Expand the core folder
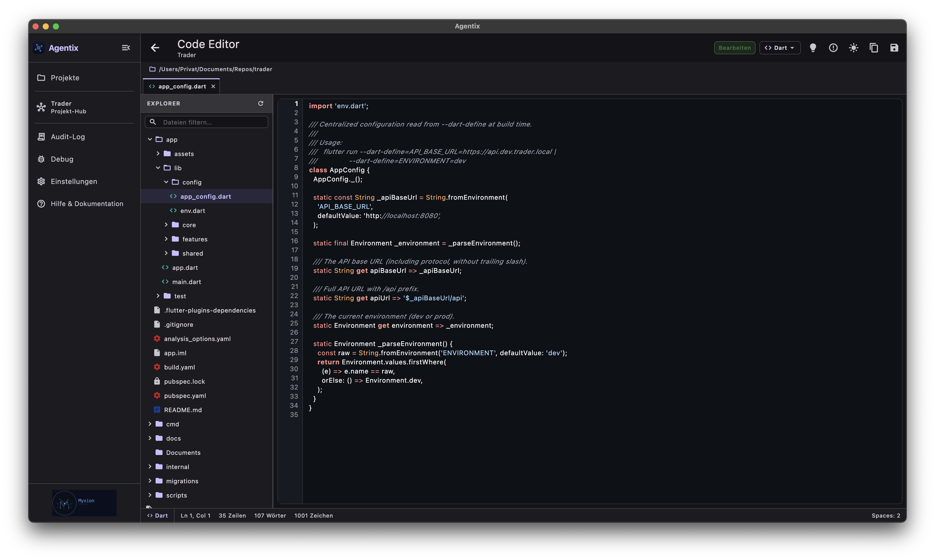This screenshot has height=560, width=935. click(x=166, y=225)
